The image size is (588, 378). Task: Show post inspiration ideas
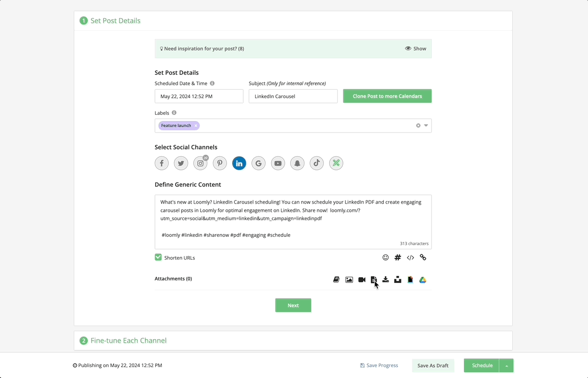pos(416,49)
